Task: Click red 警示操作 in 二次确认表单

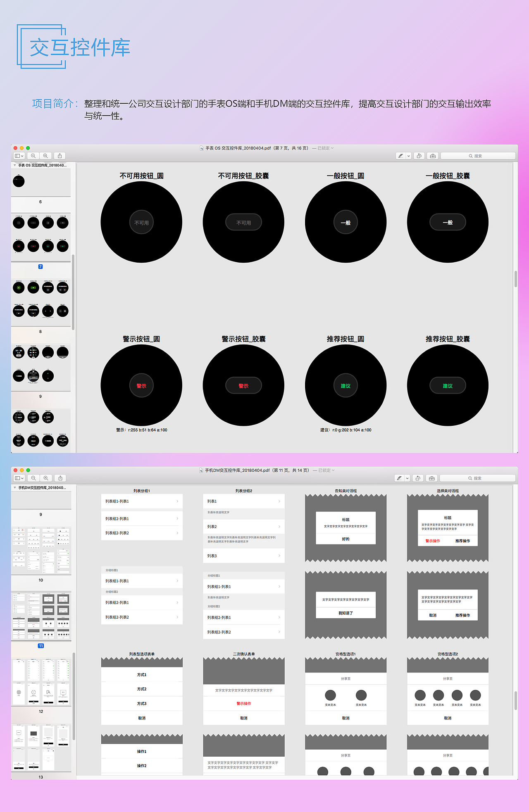Action: [x=244, y=703]
